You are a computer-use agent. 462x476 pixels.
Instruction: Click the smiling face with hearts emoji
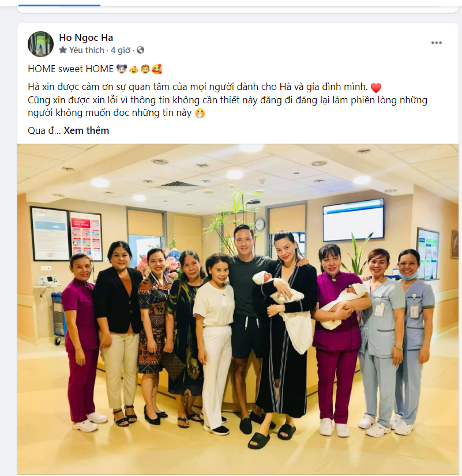(x=157, y=69)
